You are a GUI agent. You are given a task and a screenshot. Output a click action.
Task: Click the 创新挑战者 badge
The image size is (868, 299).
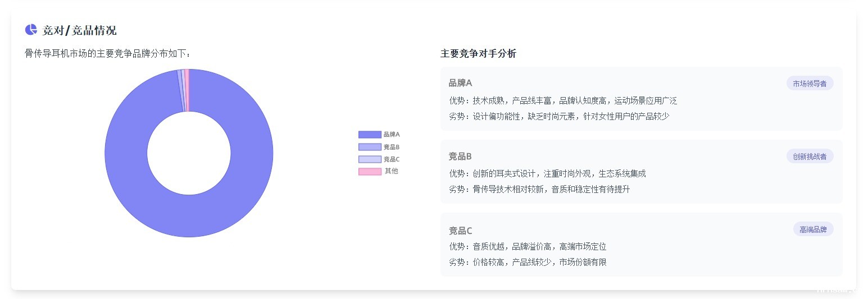click(810, 157)
